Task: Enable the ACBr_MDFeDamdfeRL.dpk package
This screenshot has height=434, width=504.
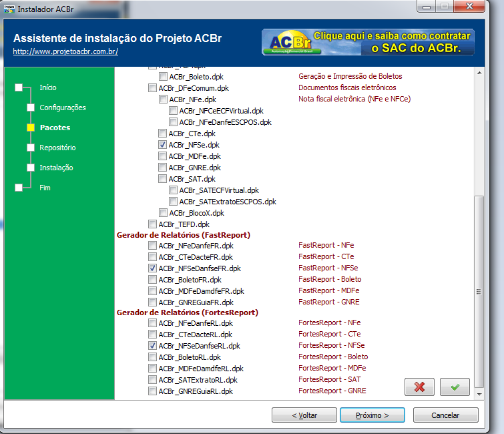Action: click(x=152, y=369)
